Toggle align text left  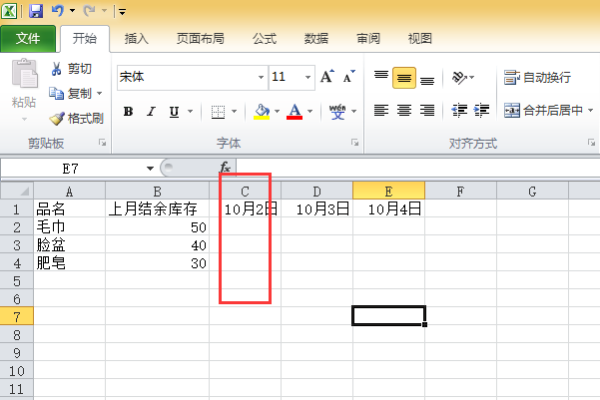click(x=381, y=111)
